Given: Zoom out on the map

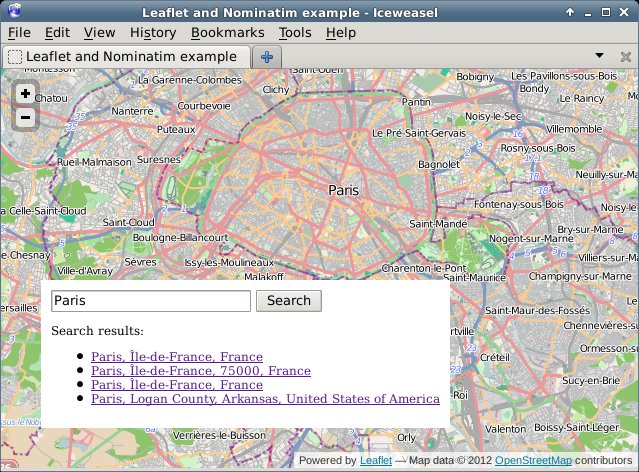Looking at the screenshot, I should pyautogui.click(x=25, y=118).
